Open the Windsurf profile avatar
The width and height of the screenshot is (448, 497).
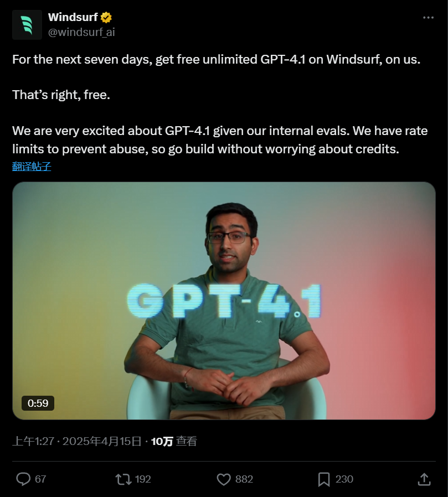point(27,25)
